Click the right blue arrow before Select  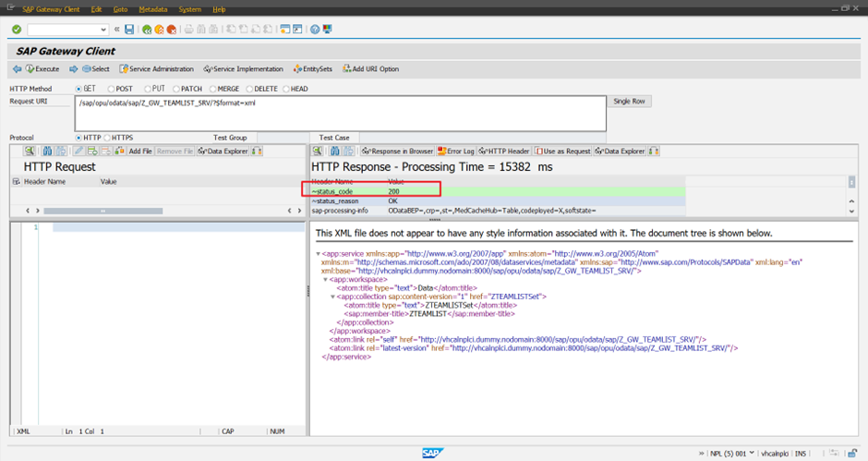(73, 69)
